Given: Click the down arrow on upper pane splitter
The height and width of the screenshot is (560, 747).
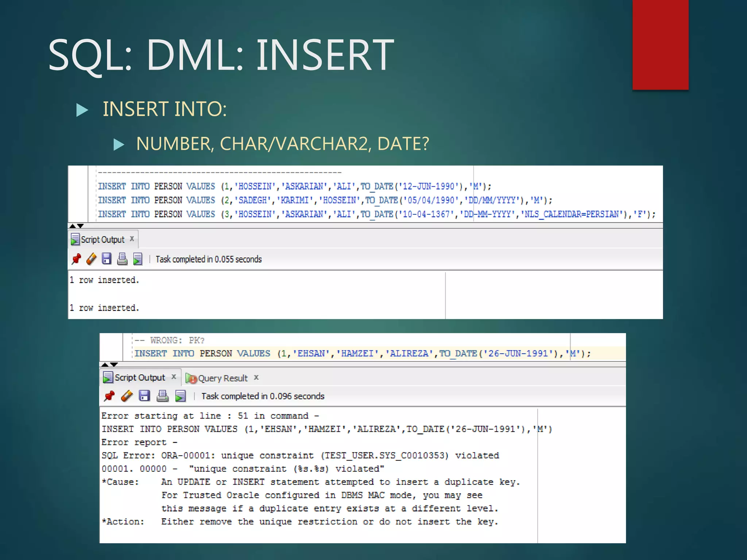Looking at the screenshot, I should [81, 226].
